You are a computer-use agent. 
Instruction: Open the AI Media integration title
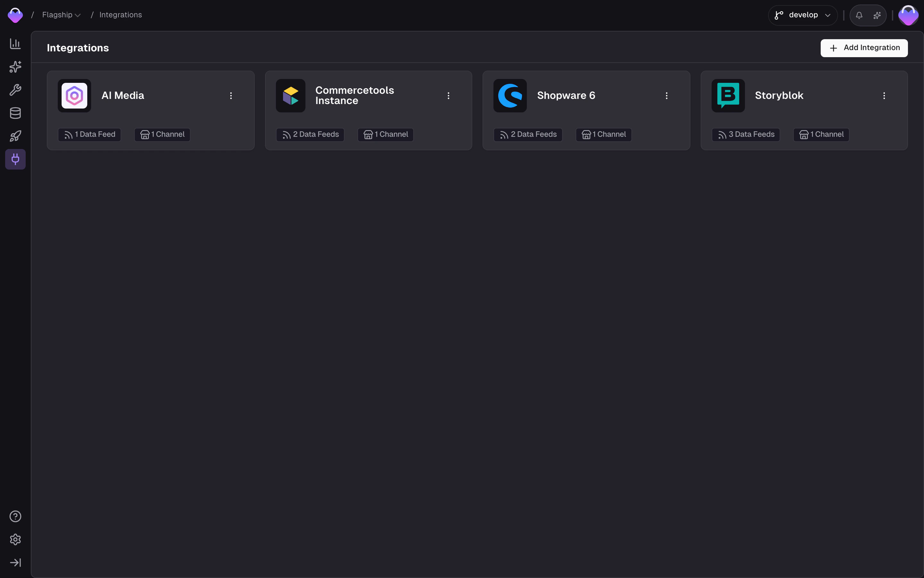click(123, 96)
